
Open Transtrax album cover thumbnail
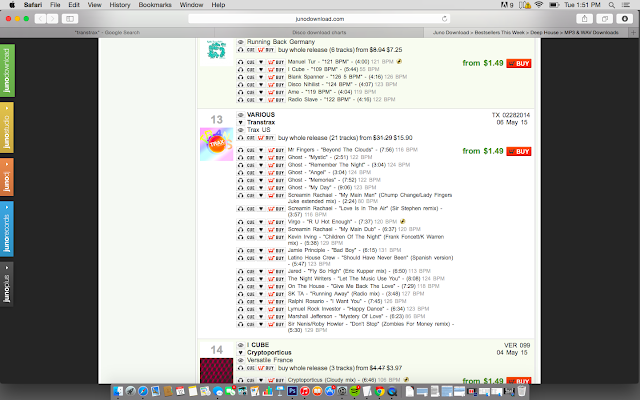point(216,144)
